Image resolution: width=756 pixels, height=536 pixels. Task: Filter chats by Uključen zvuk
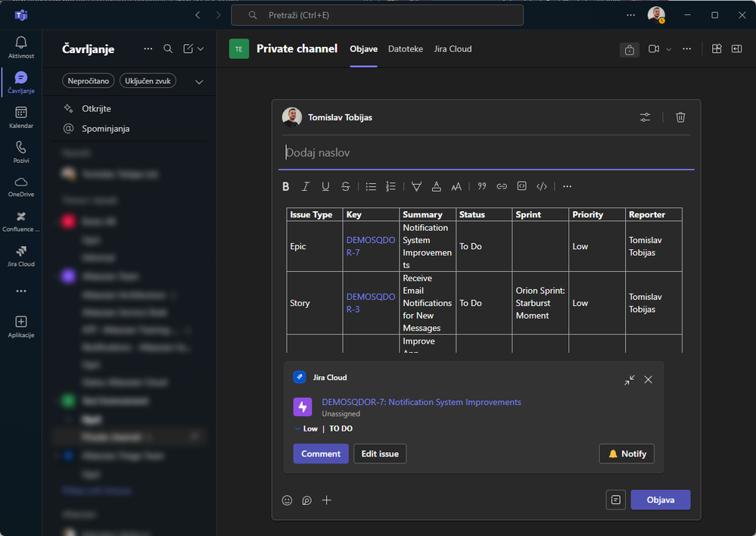(148, 80)
